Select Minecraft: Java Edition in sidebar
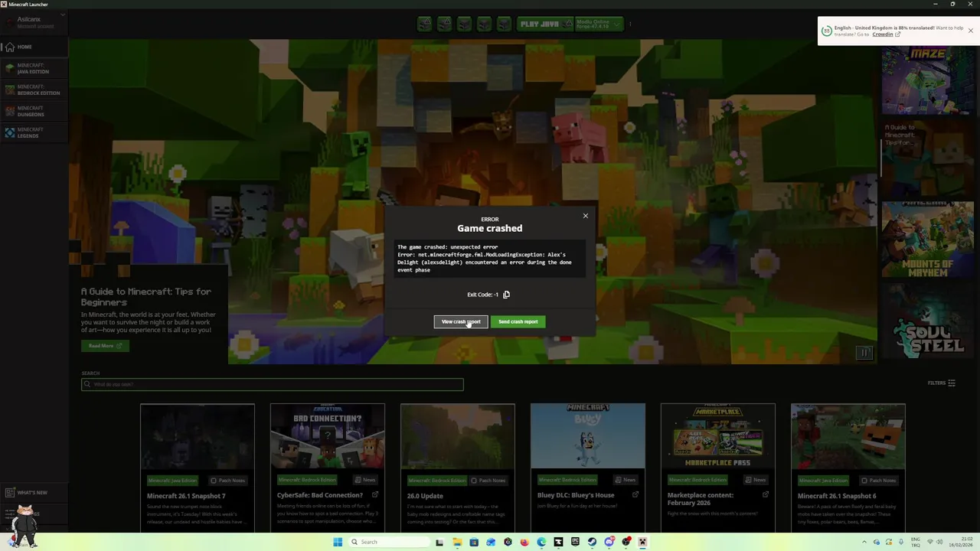980x551 pixels. 33,69
